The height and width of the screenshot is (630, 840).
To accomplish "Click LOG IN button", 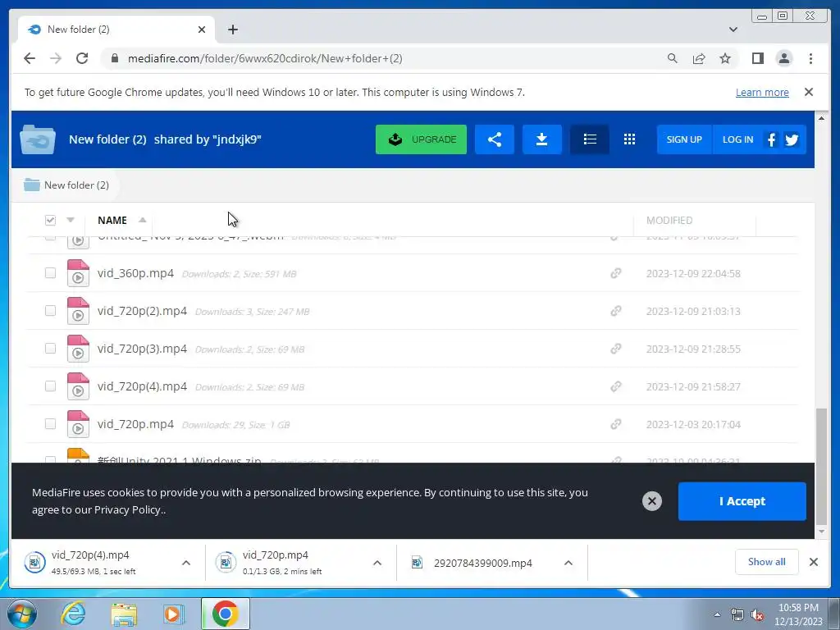I will (x=737, y=139).
